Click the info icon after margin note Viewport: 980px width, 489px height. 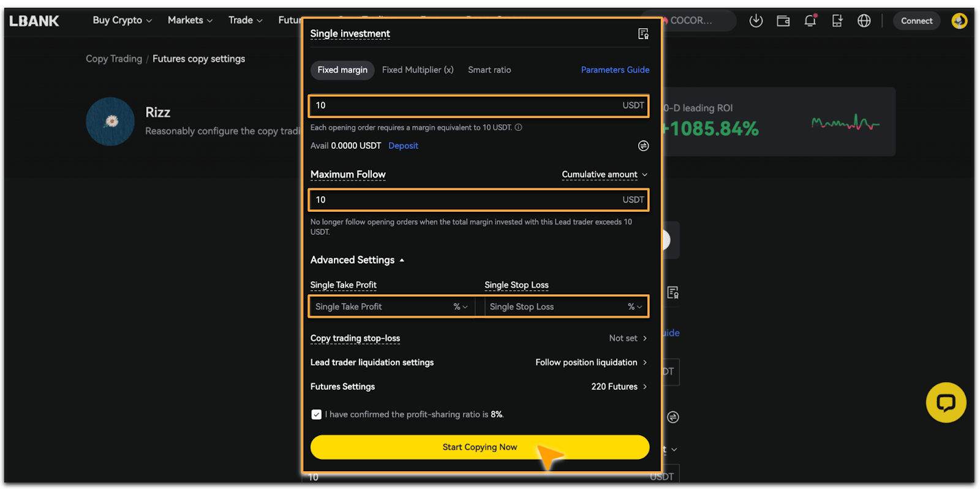pos(518,127)
